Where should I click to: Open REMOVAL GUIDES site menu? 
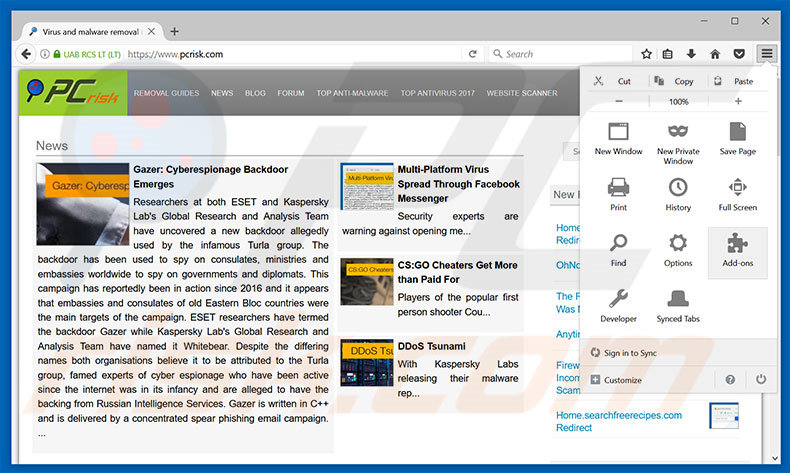pos(166,93)
